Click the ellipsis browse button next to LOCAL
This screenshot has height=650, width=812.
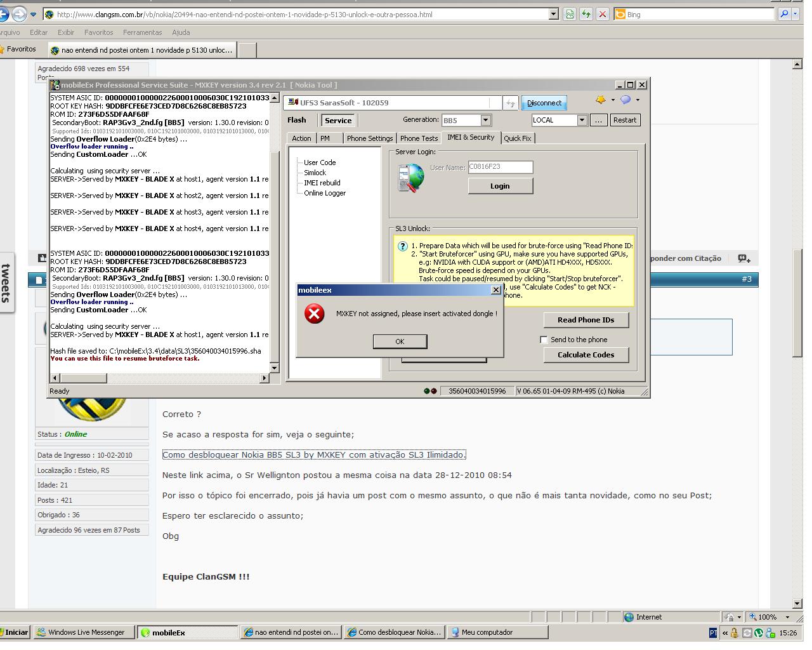click(598, 120)
